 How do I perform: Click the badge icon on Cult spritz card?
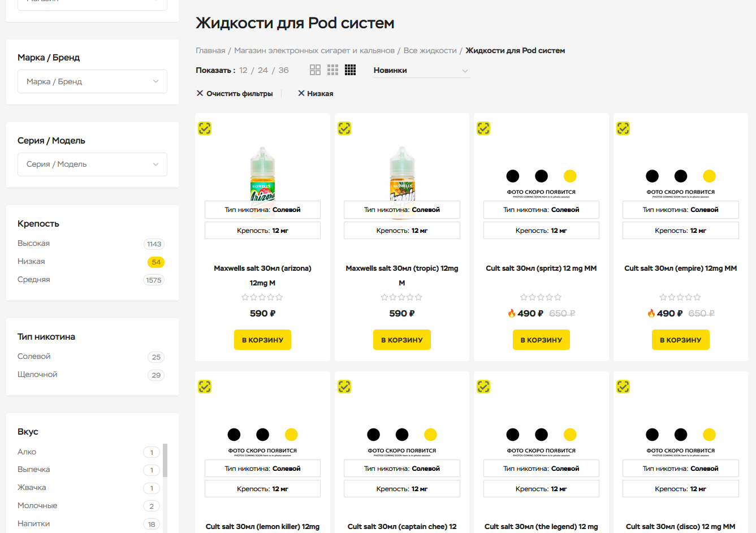tap(483, 128)
